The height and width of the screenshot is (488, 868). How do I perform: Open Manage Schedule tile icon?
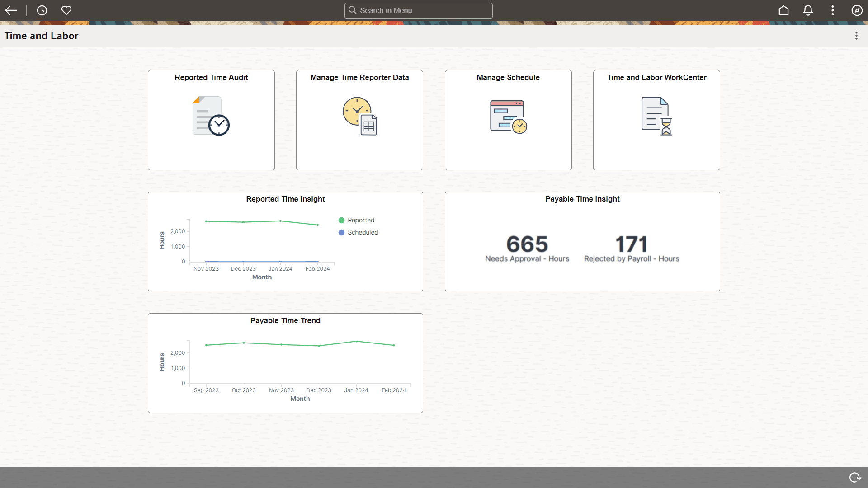point(508,116)
